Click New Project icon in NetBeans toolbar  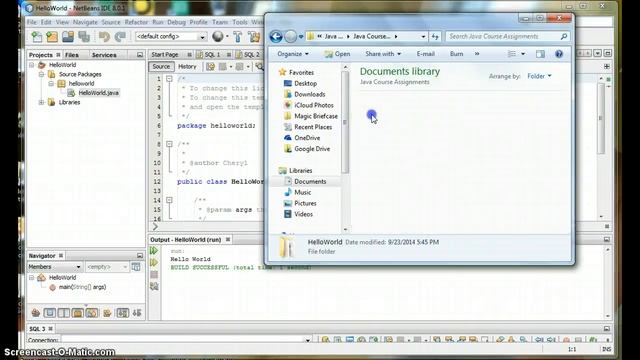[52, 37]
